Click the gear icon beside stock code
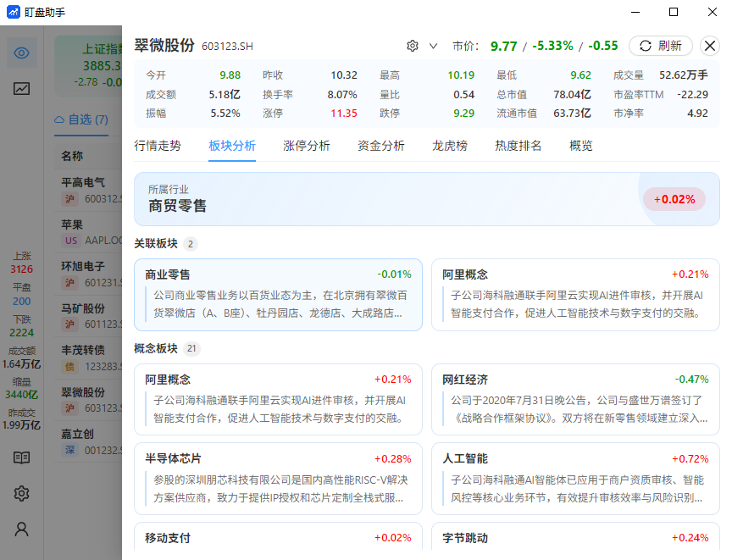 (413, 46)
